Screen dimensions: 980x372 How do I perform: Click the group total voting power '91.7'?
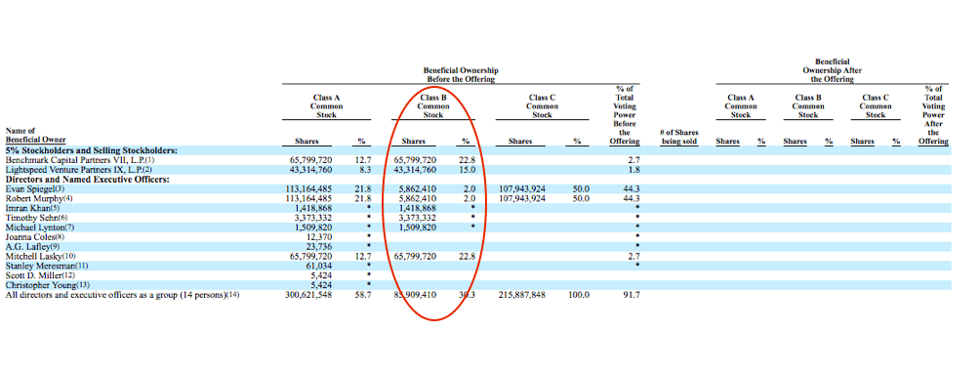632,295
